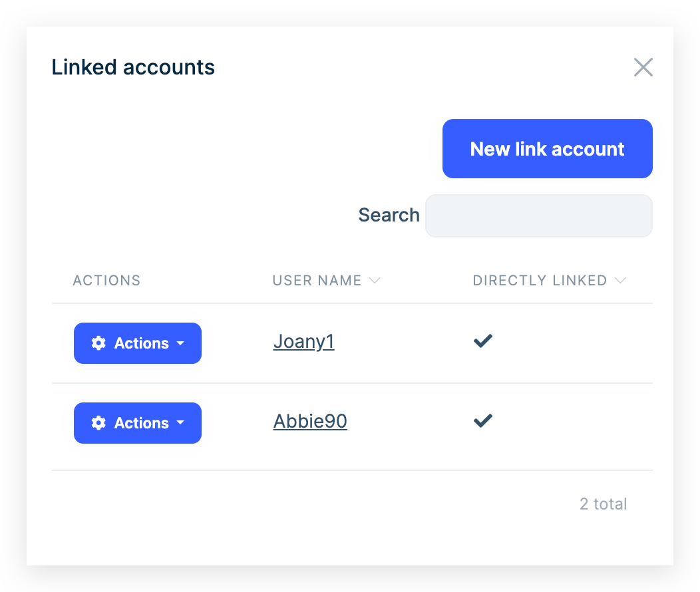Select the Linked accounts dialog title
Viewport: 700px width, 592px height.
coord(133,67)
